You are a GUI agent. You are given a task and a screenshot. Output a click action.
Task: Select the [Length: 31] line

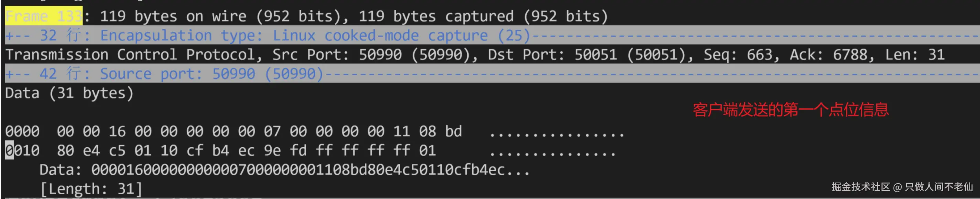point(91,189)
